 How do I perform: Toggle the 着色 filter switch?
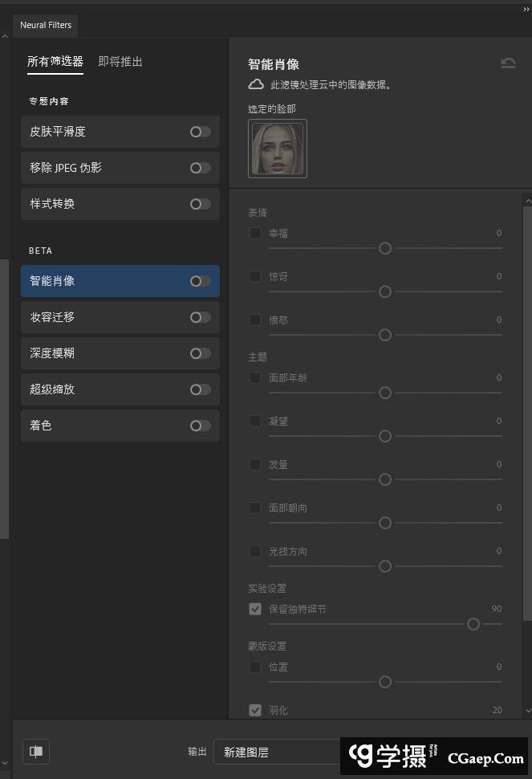(x=200, y=426)
